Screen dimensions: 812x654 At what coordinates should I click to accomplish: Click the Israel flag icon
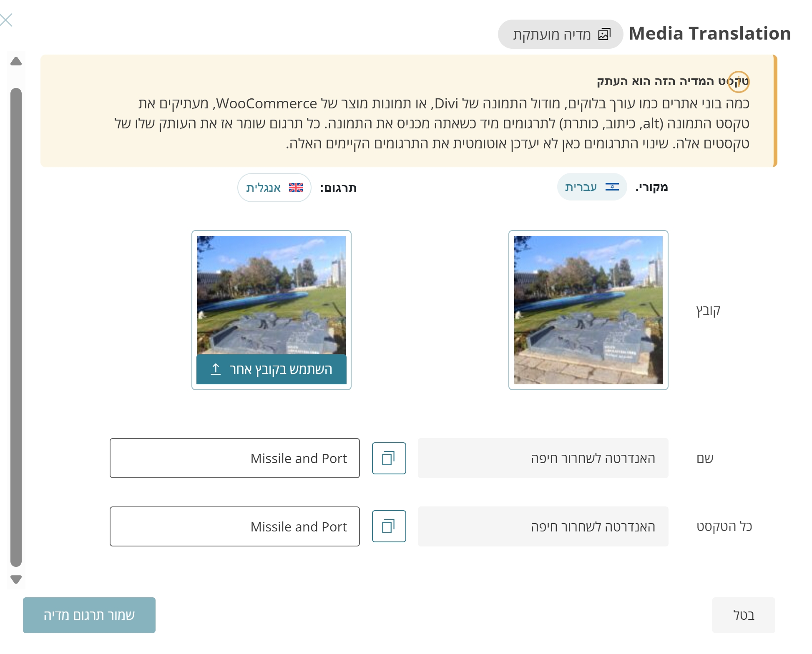(612, 187)
